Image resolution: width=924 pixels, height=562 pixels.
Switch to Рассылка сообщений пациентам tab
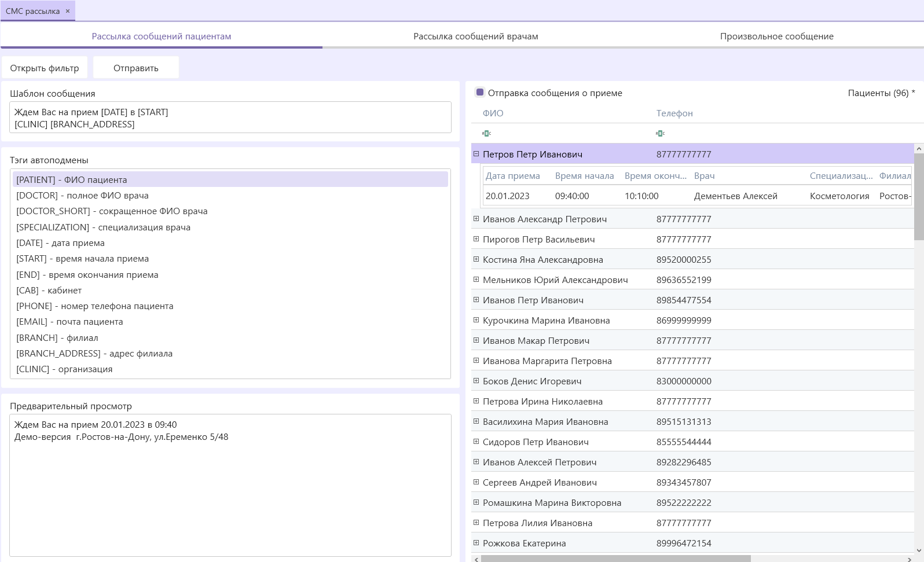coord(162,36)
